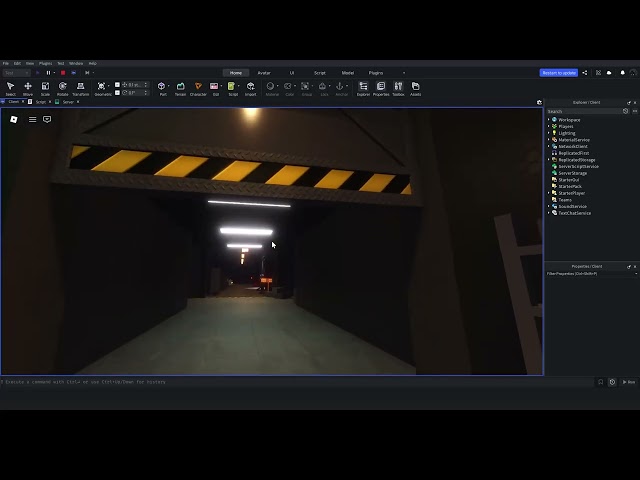This screenshot has width=640, height=480.
Task: Open the Toolbox panel
Action: pyautogui.click(x=398, y=89)
